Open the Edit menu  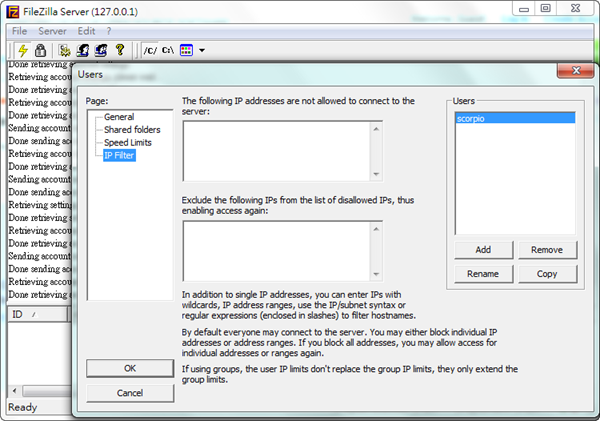tap(86, 31)
